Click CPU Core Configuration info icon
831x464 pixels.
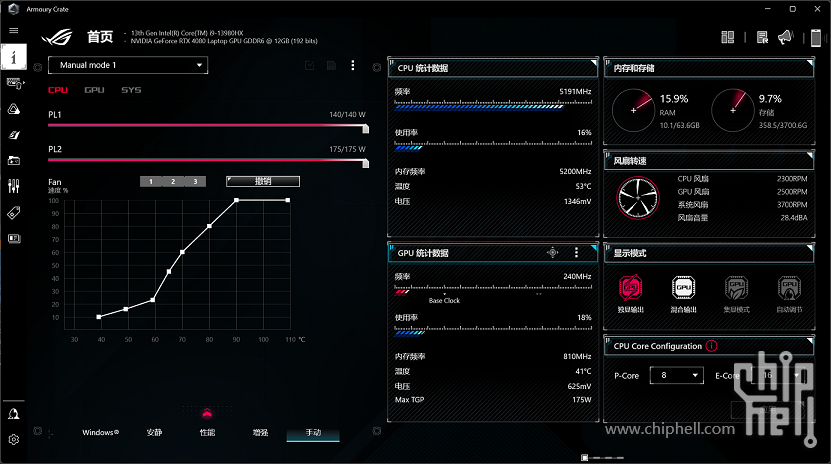click(711, 346)
